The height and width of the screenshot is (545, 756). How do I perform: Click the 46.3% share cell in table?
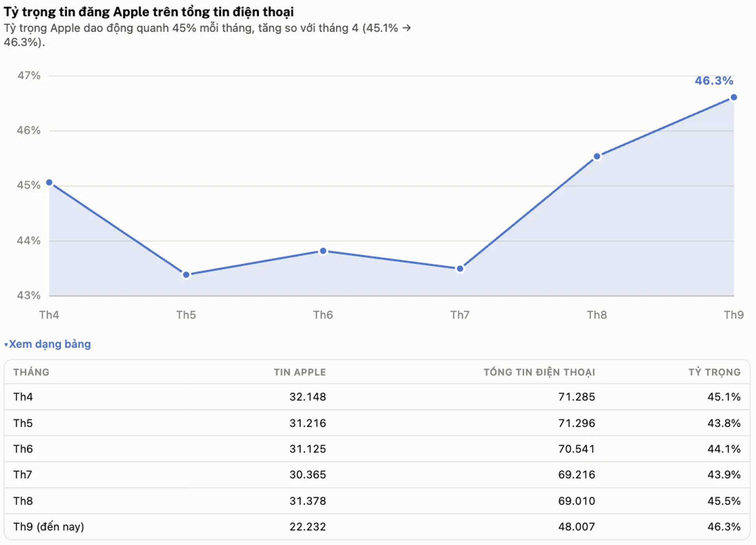[x=724, y=527]
